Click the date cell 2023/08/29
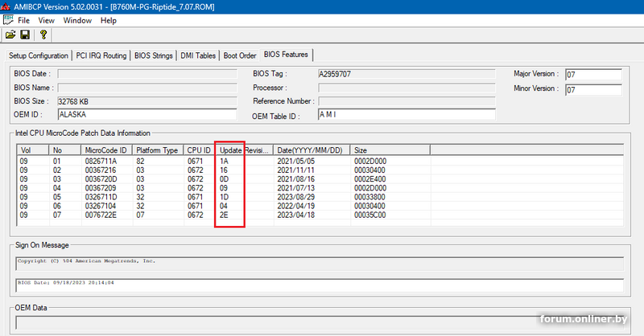 coord(295,197)
